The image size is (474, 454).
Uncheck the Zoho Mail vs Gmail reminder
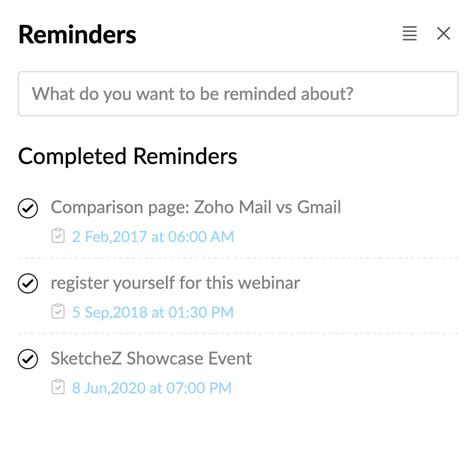28,208
